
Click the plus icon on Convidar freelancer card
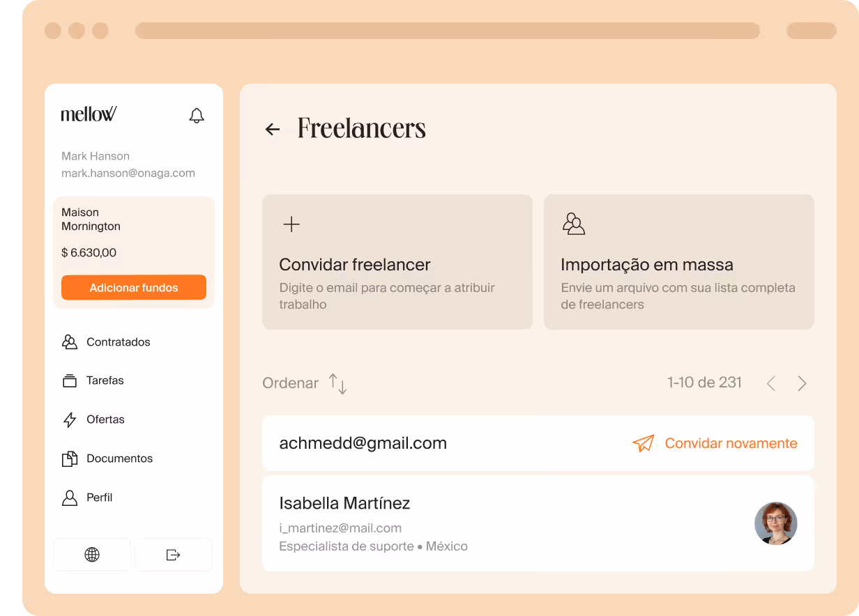point(291,224)
